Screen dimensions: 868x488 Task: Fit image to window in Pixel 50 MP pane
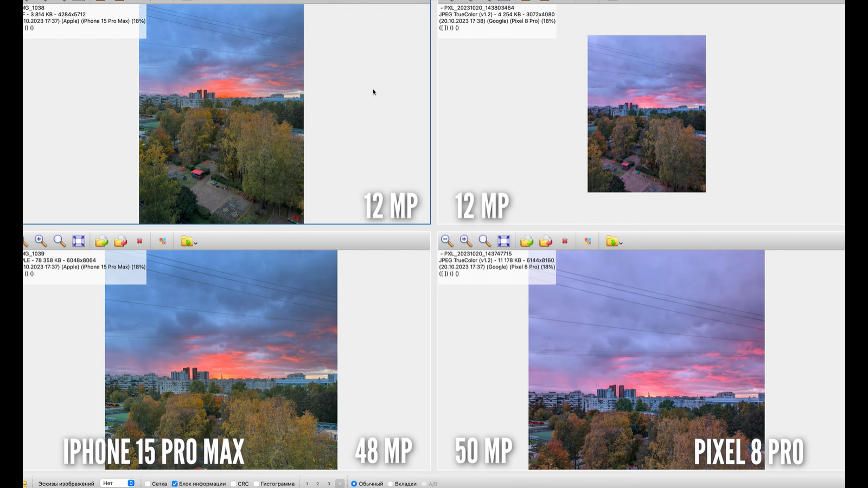[x=504, y=241]
